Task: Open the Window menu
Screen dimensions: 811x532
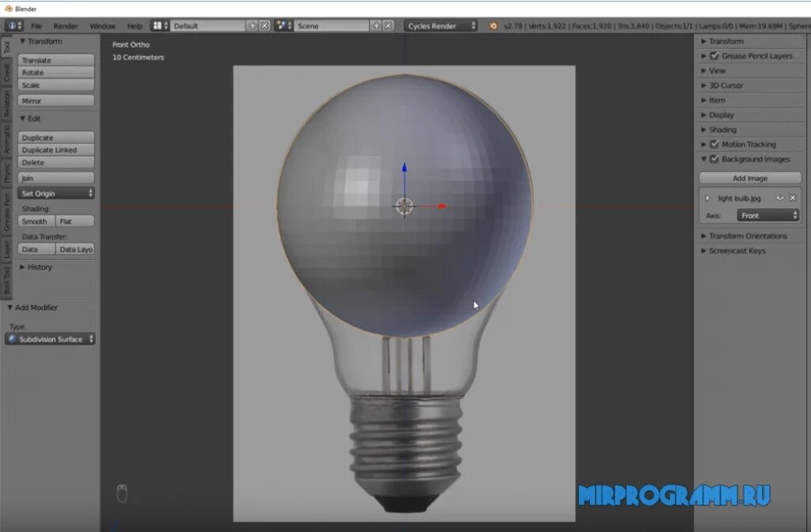Action: click(x=102, y=26)
